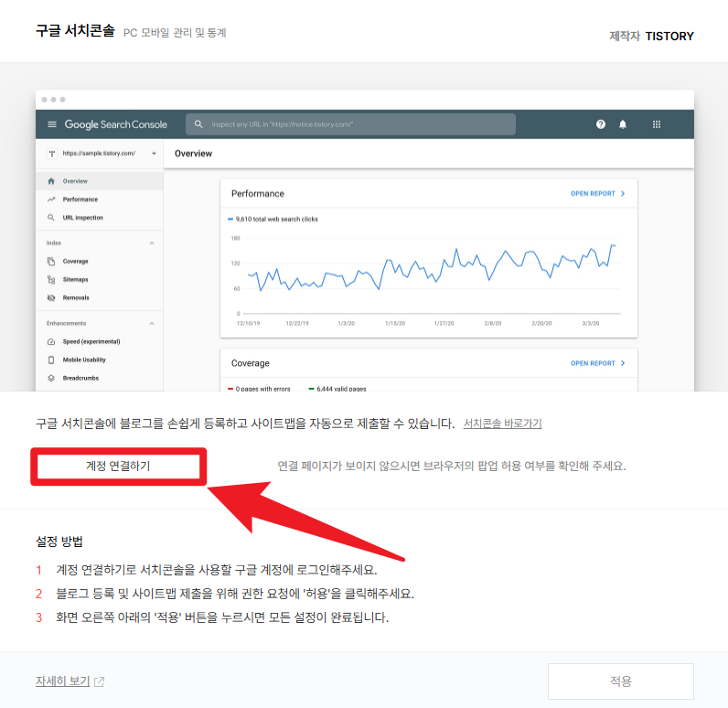Viewport: 728px width, 708px height.
Task: Click the 계정 연결하기 button
Action: pos(118,467)
